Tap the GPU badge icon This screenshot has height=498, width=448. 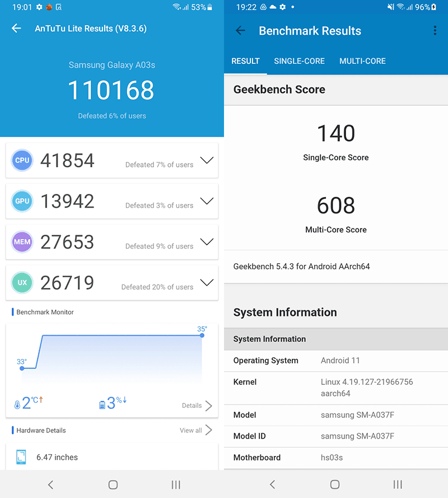click(22, 201)
